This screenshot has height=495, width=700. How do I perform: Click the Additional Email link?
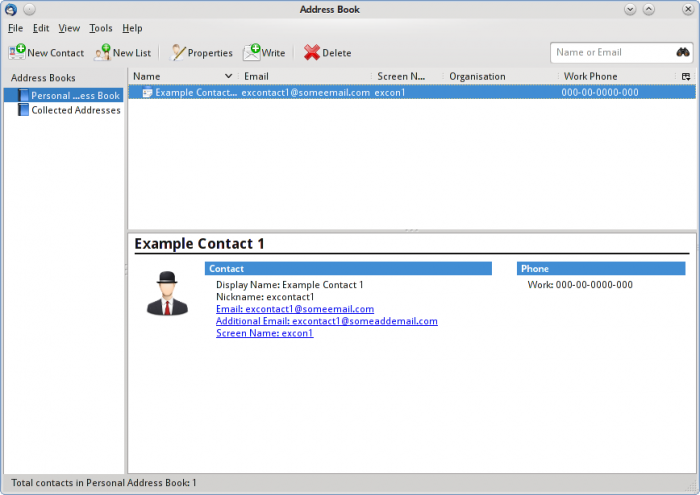click(x=327, y=321)
